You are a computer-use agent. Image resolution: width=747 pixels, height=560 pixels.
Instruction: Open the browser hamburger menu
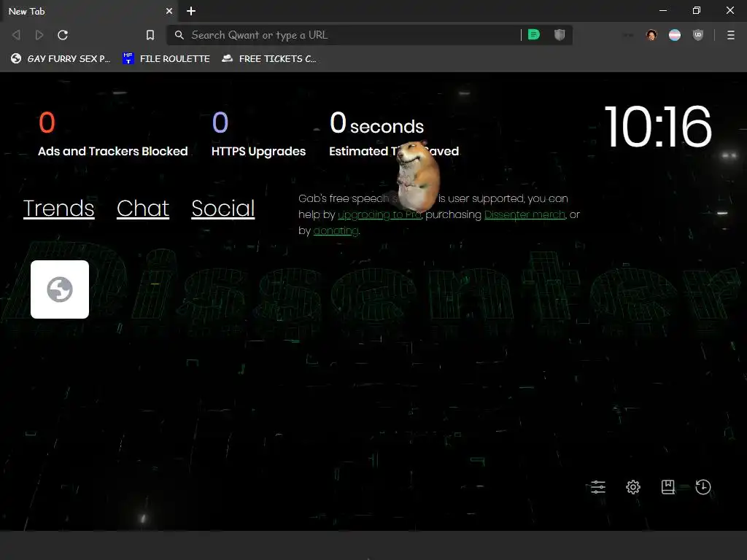(x=731, y=35)
